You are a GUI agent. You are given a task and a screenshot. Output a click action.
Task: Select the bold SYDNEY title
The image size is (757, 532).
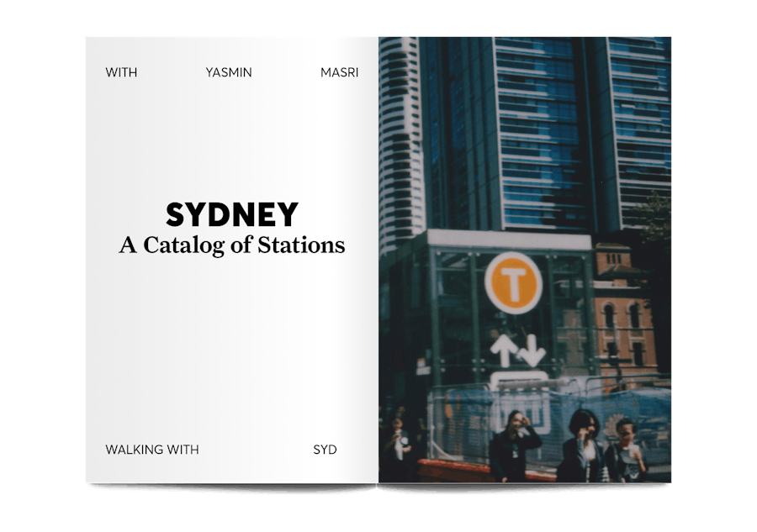(x=231, y=215)
